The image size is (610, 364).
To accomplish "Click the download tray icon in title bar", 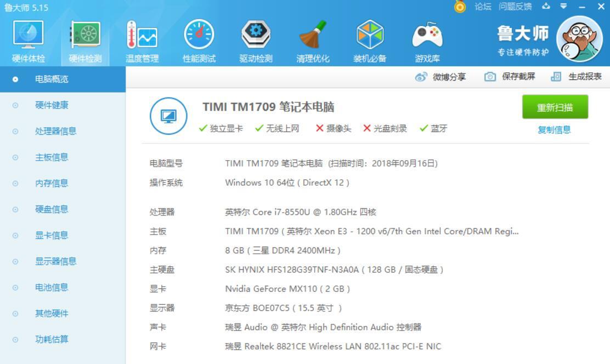I will pos(546,6).
